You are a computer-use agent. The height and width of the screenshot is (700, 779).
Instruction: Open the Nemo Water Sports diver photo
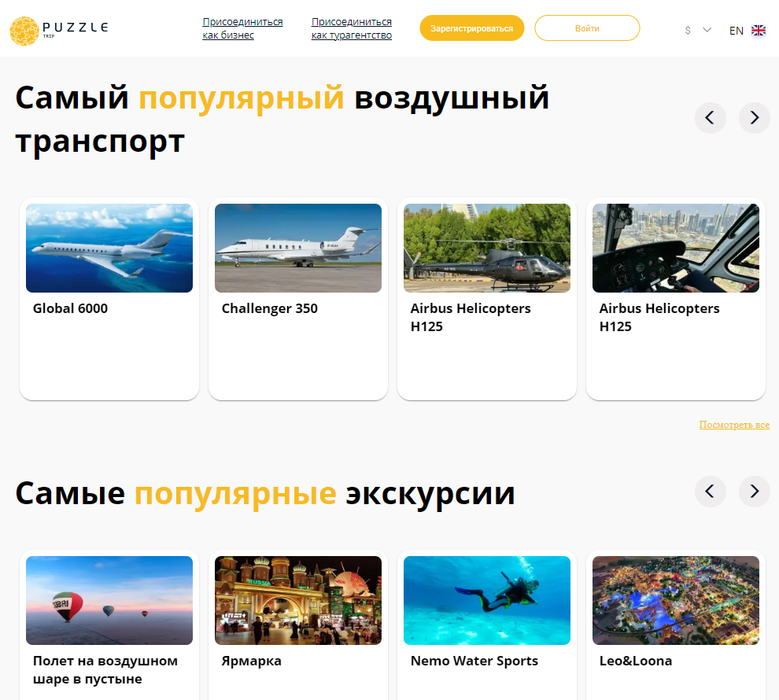[x=487, y=600]
